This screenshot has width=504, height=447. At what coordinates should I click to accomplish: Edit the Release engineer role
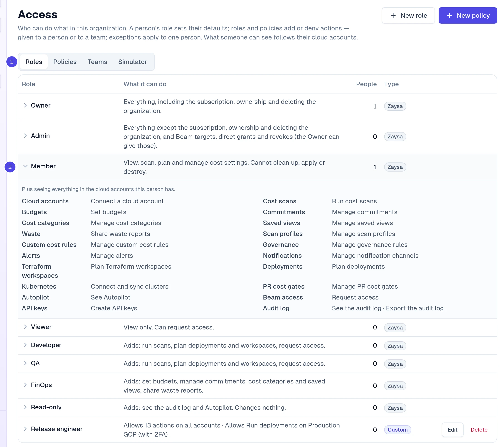pyautogui.click(x=452, y=430)
